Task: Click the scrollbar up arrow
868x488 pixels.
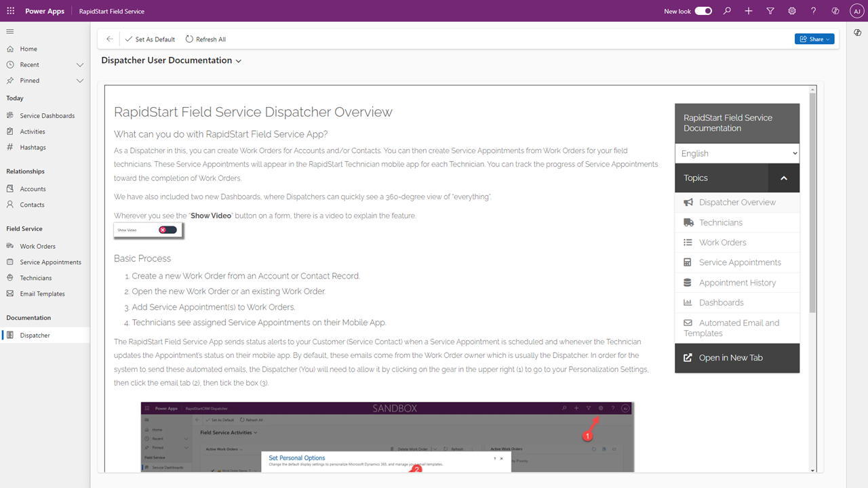Action: (812, 89)
